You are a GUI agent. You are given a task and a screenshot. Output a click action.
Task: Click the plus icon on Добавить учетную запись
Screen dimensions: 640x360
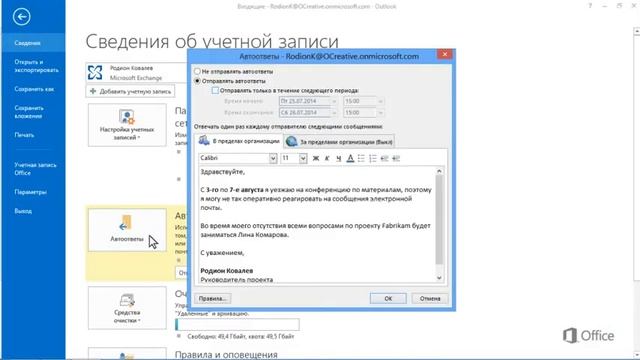(93, 91)
